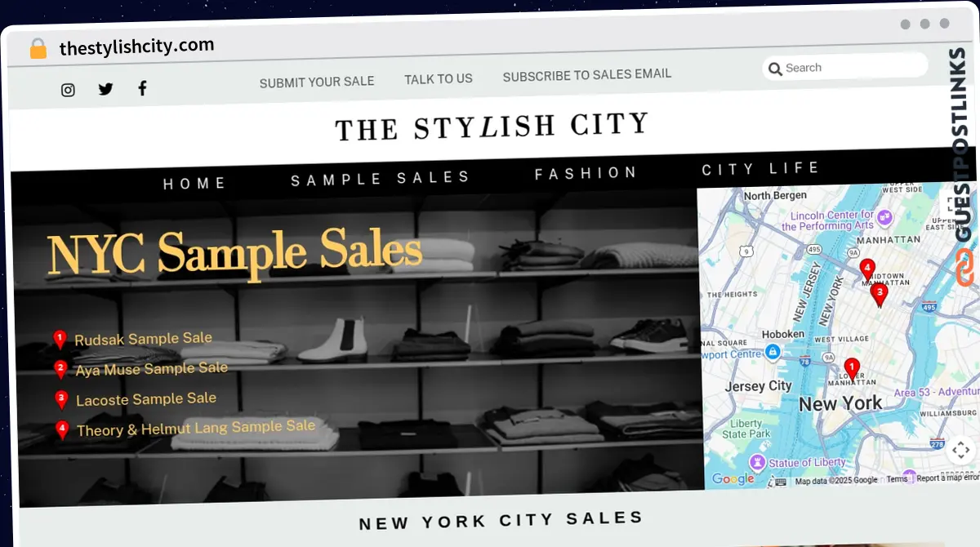
Task: Open the Talk To Us link
Action: point(439,79)
